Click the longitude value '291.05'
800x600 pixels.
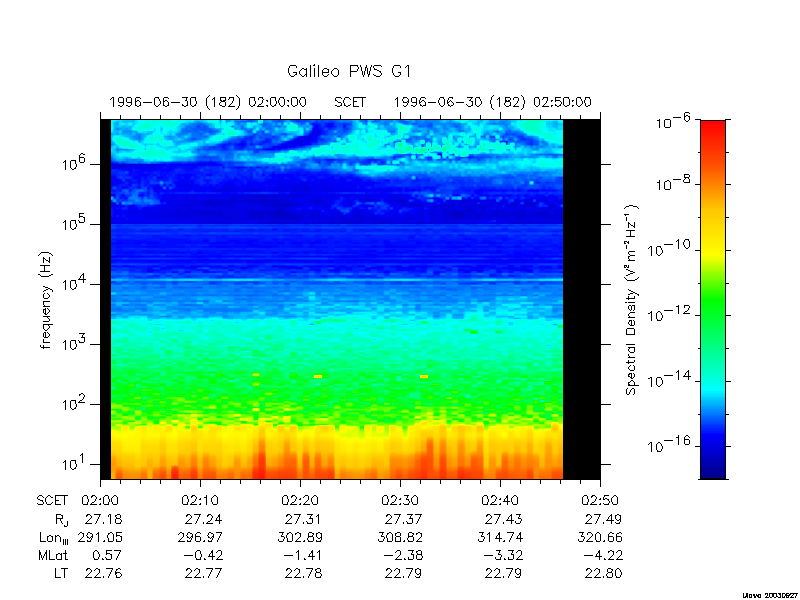pyautogui.click(x=100, y=537)
